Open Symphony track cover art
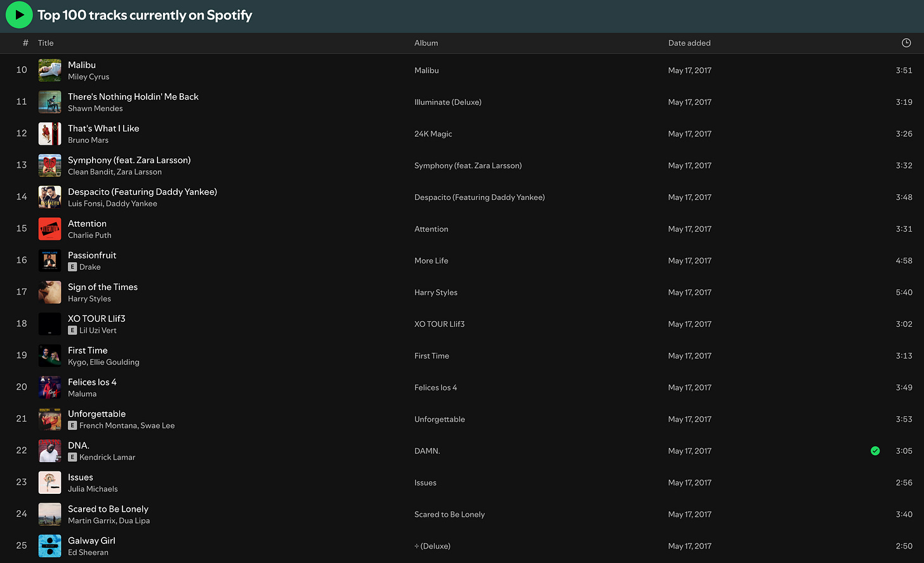 [x=50, y=166]
